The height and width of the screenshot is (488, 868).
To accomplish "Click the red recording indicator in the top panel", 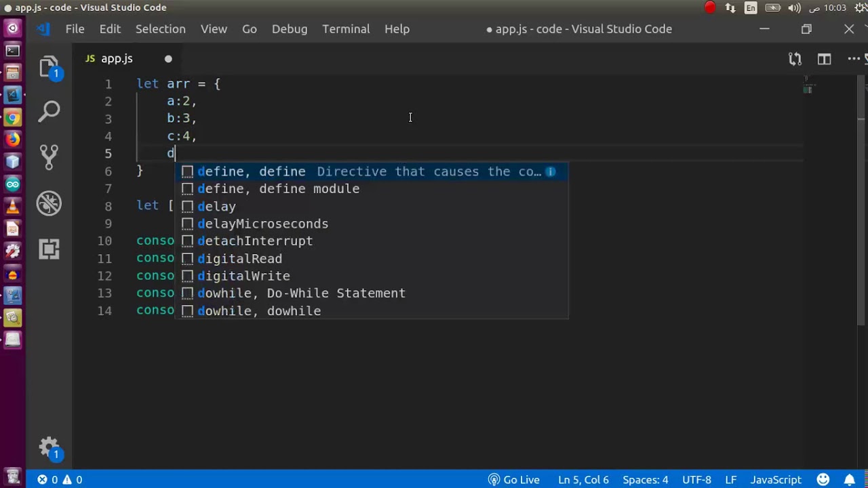I will pos(710,7).
